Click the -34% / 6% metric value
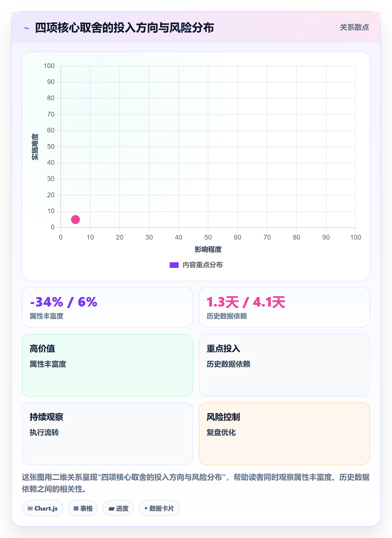This screenshot has height=538, width=392. coord(64,302)
